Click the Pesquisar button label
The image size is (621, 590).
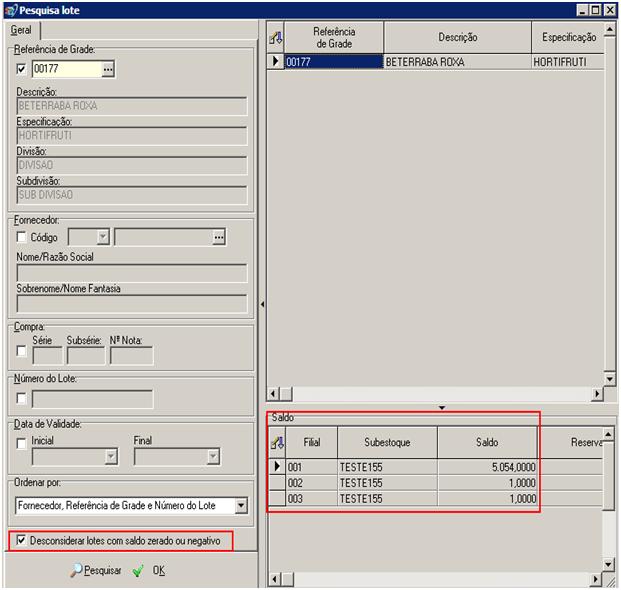(102, 570)
